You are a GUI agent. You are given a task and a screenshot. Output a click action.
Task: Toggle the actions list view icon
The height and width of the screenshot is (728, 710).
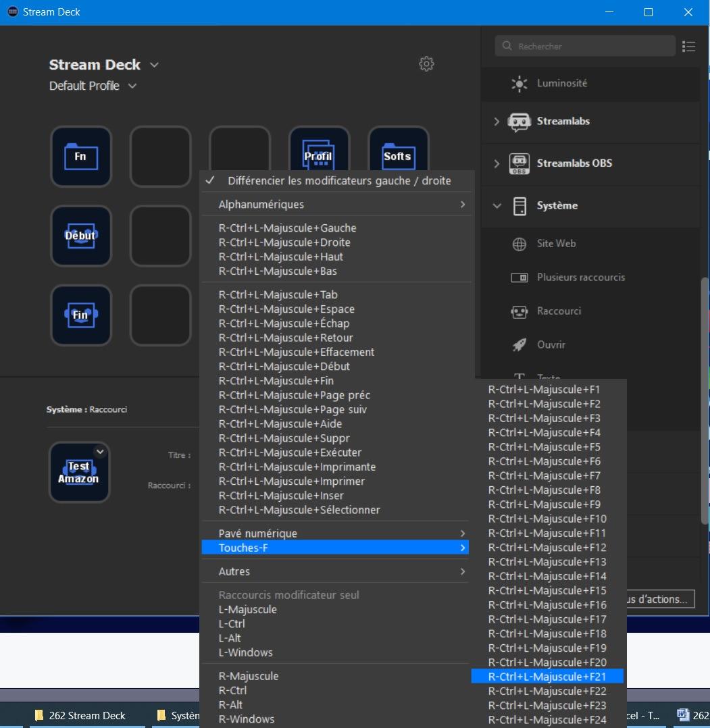[x=688, y=46]
